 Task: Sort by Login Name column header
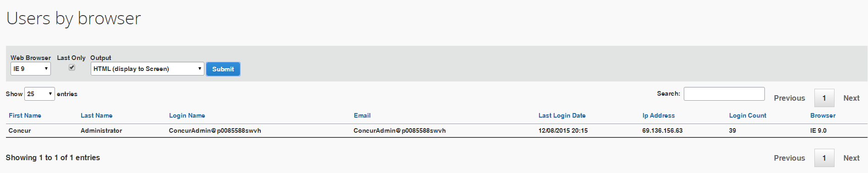[187, 115]
